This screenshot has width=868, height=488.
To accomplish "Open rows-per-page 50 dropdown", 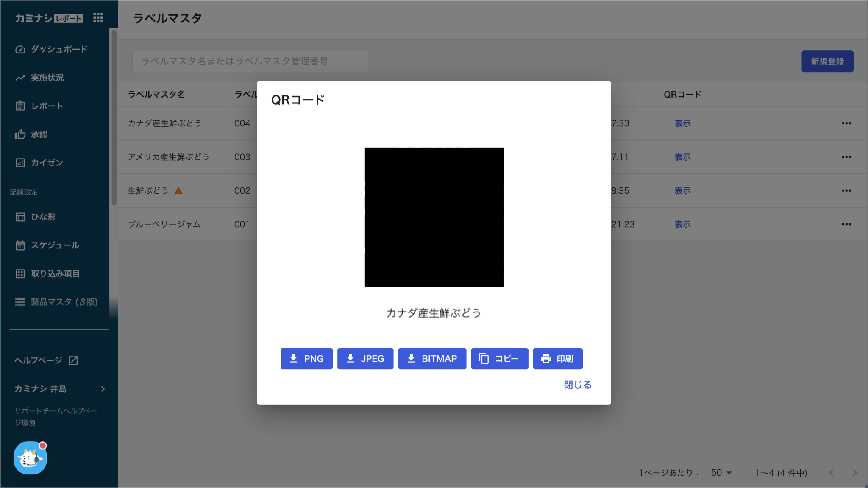I will click(721, 473).
